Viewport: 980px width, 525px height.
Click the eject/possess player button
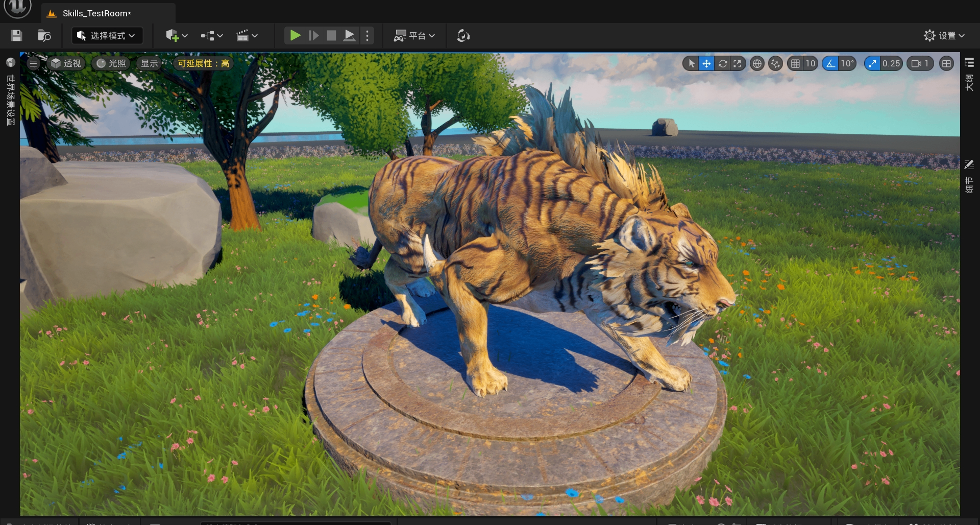tap(350, 35)
